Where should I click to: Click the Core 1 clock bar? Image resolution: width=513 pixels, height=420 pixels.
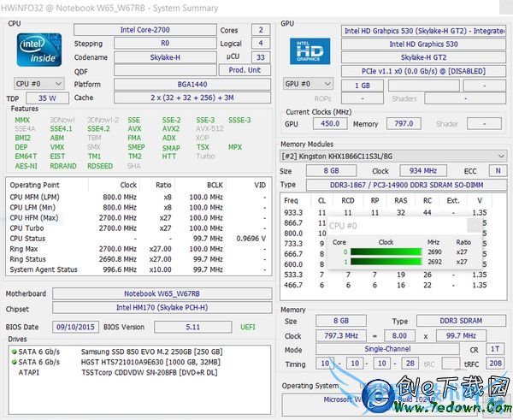[386, 262]
